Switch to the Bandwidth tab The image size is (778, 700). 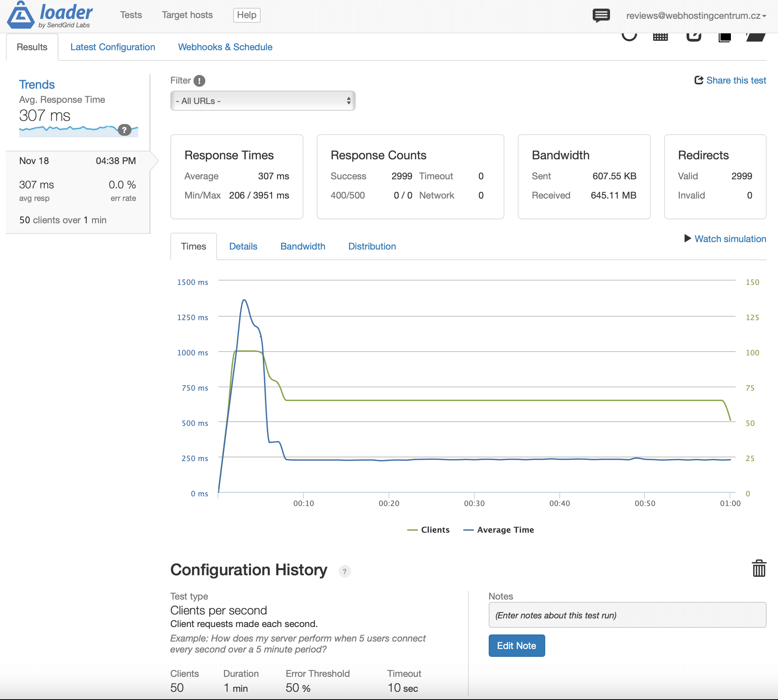coord(303,246)
